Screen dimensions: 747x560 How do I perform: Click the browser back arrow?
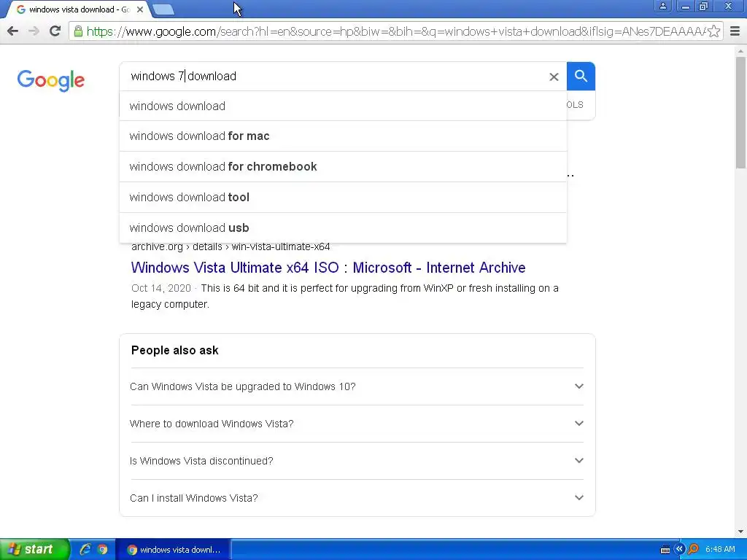point(13,31)
